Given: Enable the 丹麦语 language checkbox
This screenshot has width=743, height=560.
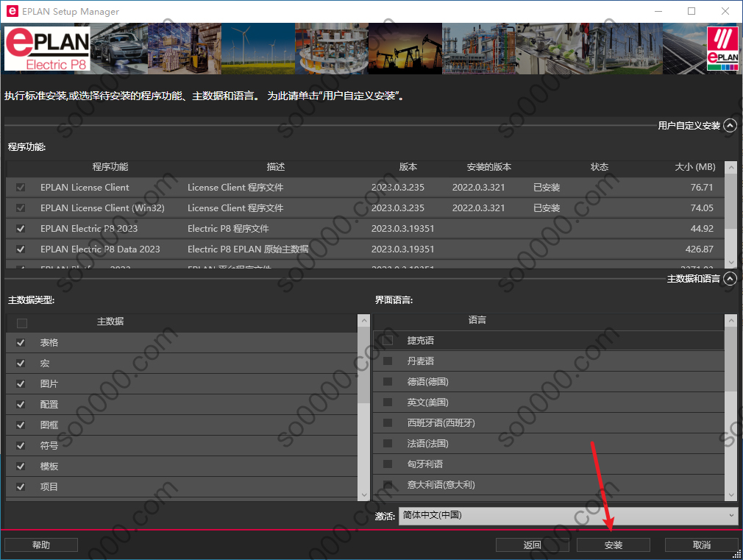Looking at the screenshot, I should pyautogui.click(x=388, y=361).
